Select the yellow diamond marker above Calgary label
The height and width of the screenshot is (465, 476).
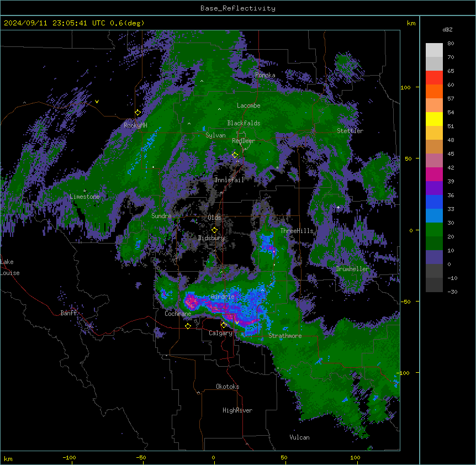[224, 325]
